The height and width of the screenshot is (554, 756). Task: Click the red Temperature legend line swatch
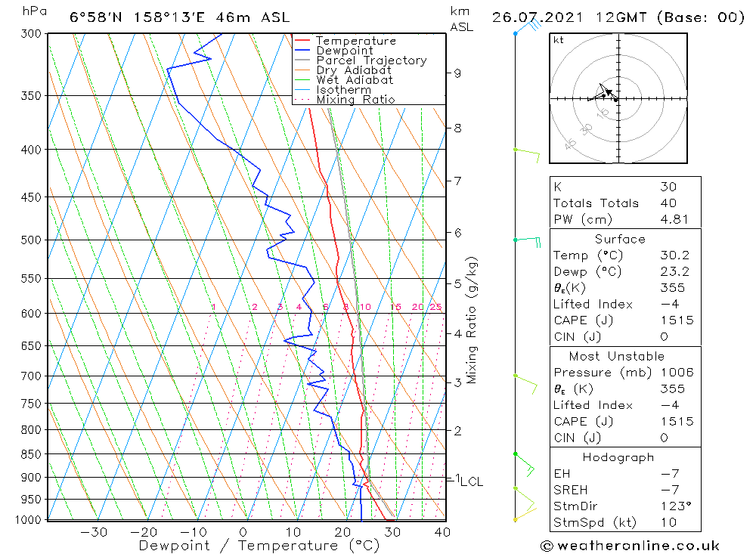[x=302, y=41]
